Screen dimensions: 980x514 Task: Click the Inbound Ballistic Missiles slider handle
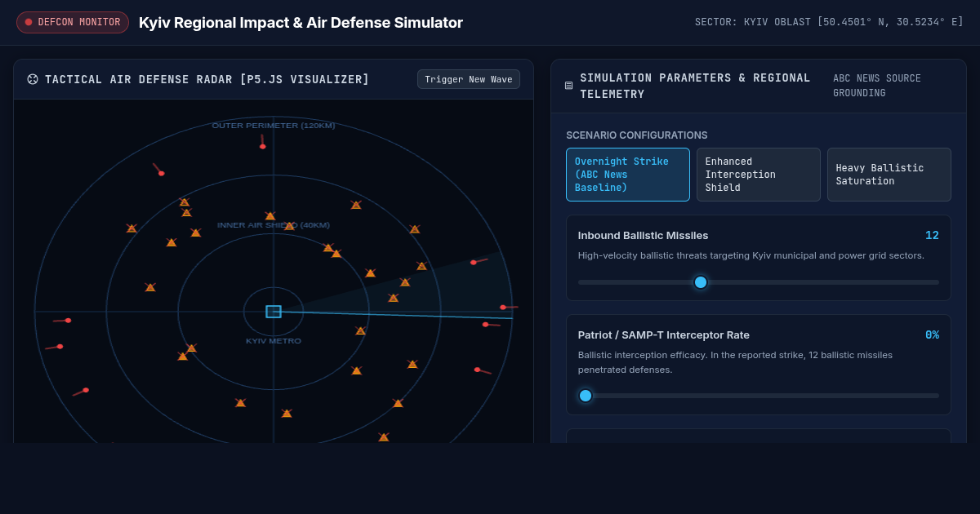tap(701, 282)
